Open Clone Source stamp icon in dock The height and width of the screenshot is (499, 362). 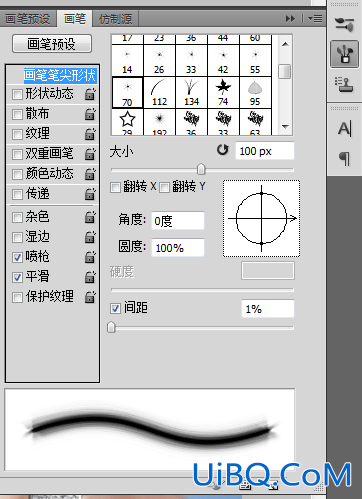click(x=345, y=84)
